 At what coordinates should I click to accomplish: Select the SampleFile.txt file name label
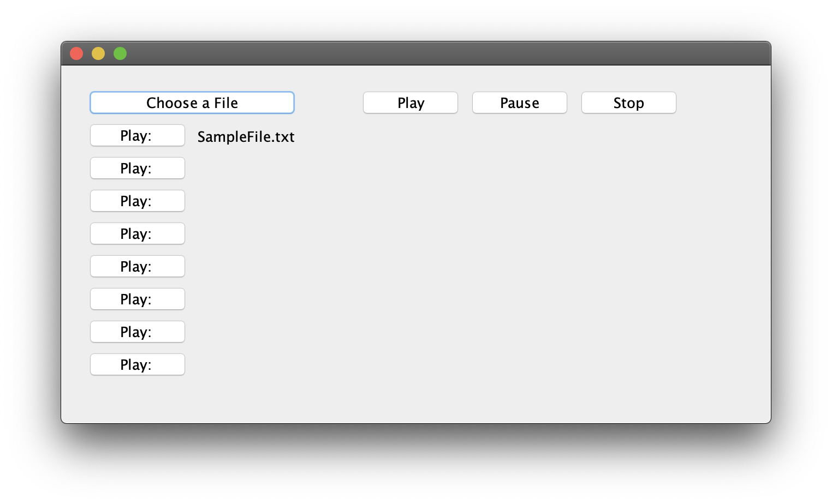[x=246, y=136]
